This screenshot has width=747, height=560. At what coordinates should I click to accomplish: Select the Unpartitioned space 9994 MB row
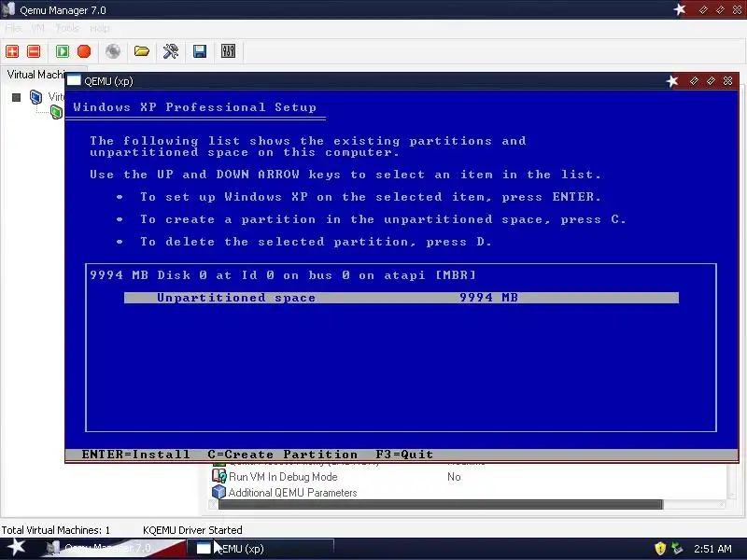(x=402, y=298)
